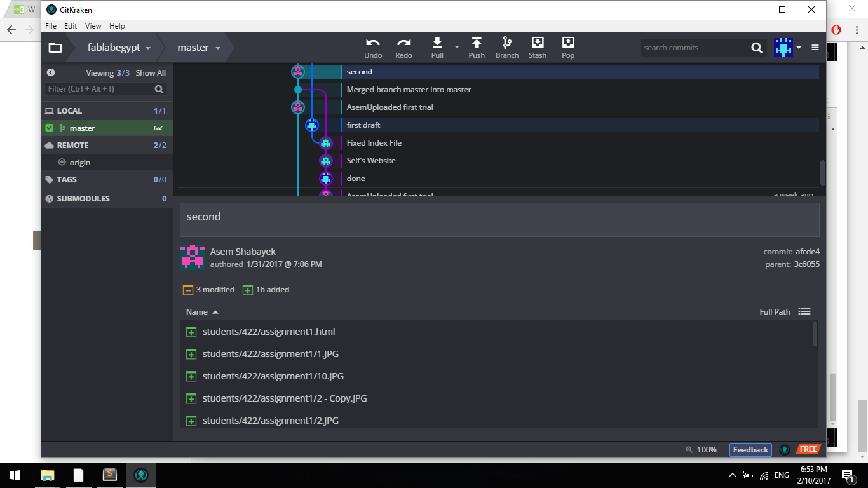
Task: Select "Seif's Website" commit avatar
Action: click(326, 161)
